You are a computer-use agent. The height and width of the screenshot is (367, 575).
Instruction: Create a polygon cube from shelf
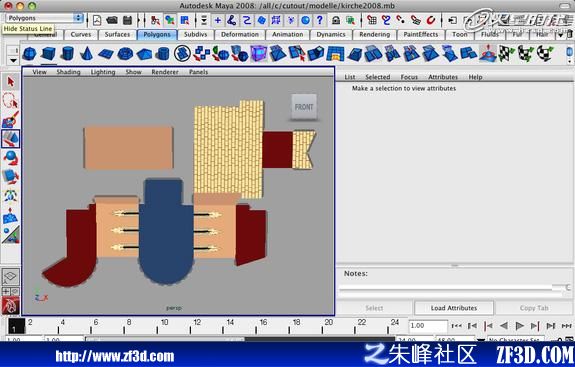(x=48, y=54)
